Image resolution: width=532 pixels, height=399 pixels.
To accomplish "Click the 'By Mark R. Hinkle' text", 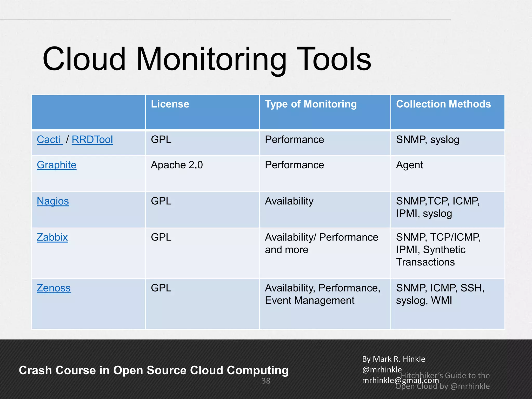I will (x=394, y=359).
